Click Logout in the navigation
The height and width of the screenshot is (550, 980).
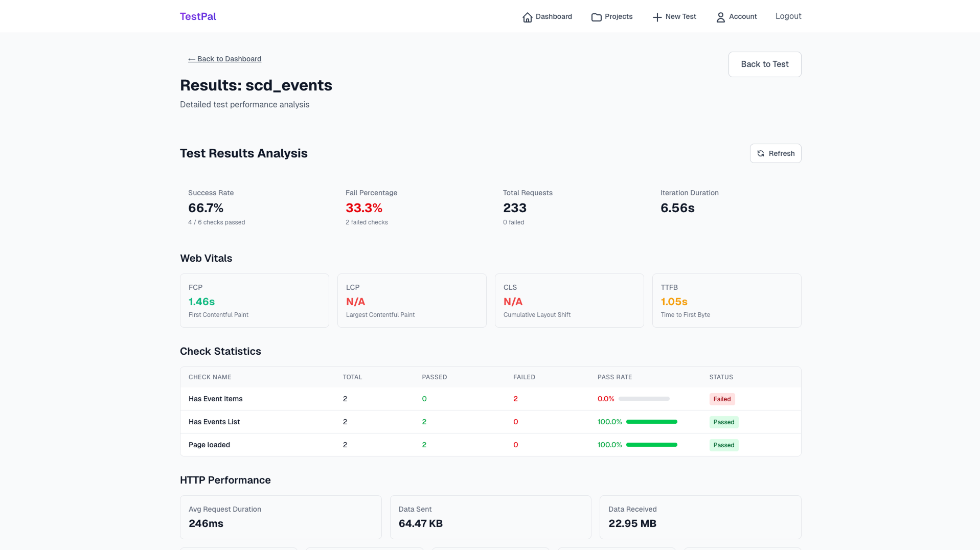tap(788, 16)
